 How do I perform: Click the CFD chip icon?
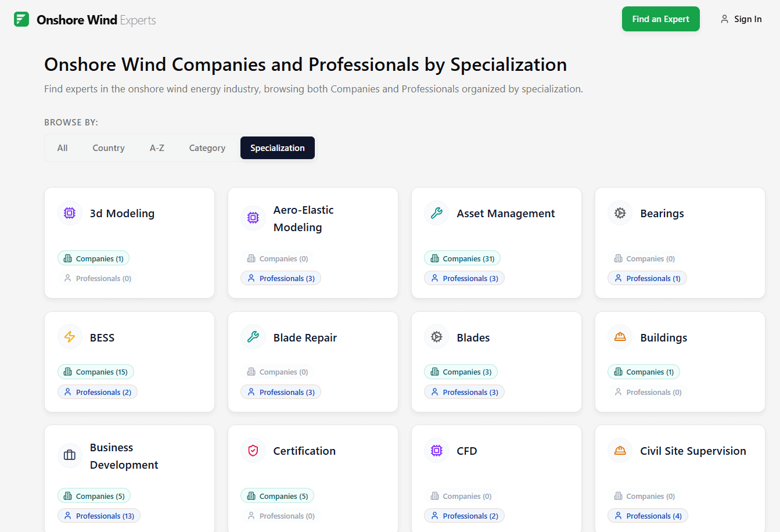[437, 451]
